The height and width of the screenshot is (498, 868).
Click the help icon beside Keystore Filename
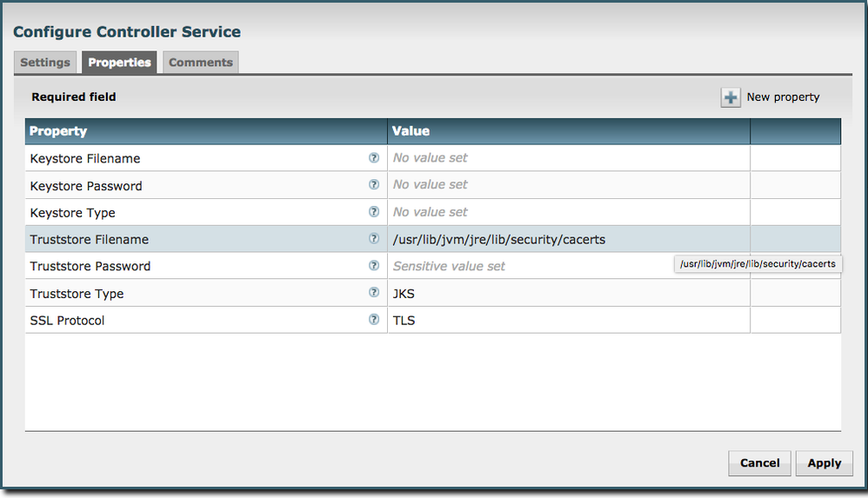coord(374,158)
